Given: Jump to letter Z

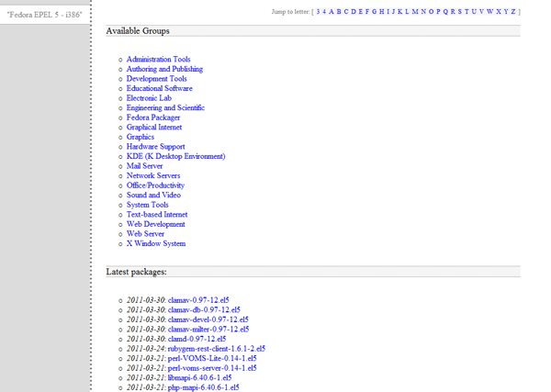Looking at the screenshot, I should tap(513, 12).
